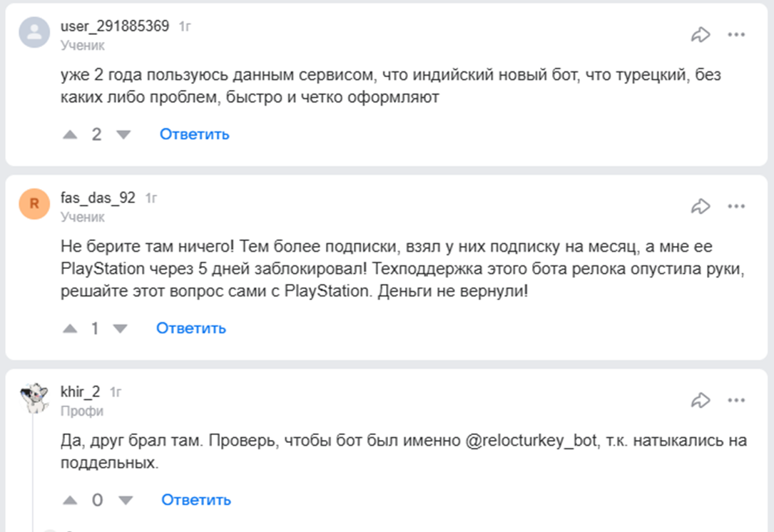
Task: Reply to the user_291885369 comment
Action: point(194,134)
